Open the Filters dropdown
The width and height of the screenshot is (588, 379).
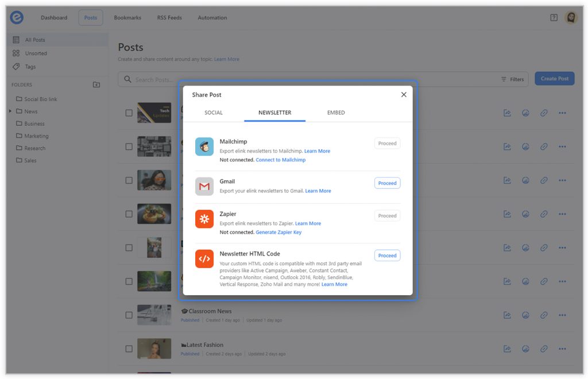[x=512, y=79]
